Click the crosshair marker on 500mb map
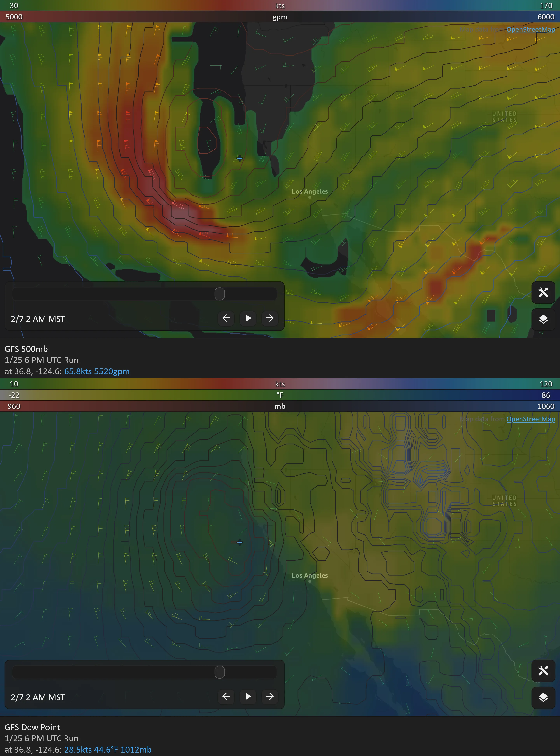Screen dimensions: 560x756 point(240,158)
